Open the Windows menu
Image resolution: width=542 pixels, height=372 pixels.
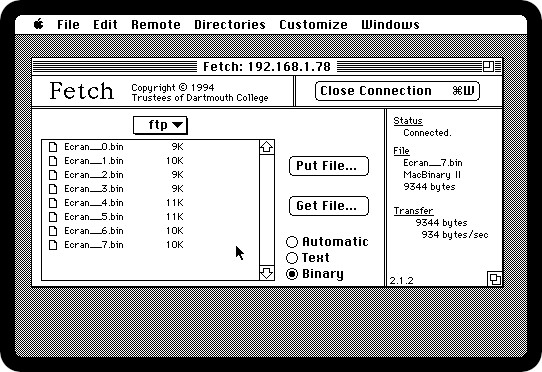[x=391, y=25]
